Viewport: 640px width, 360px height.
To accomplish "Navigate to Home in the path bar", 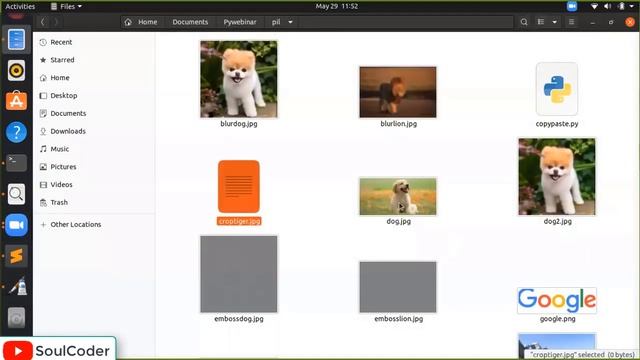I will 141,22.
